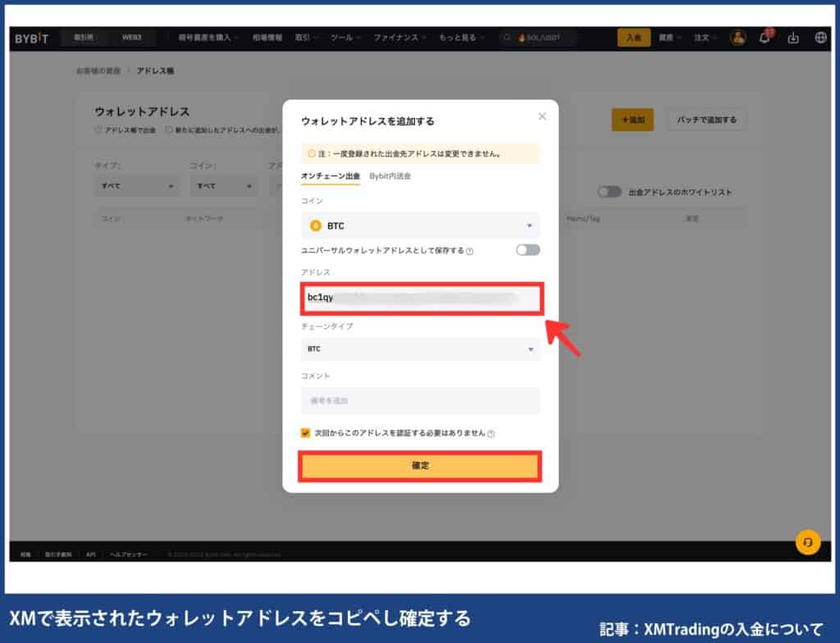
Task: Go back to your assets breadcrumb
Action: tap(98, 71)
